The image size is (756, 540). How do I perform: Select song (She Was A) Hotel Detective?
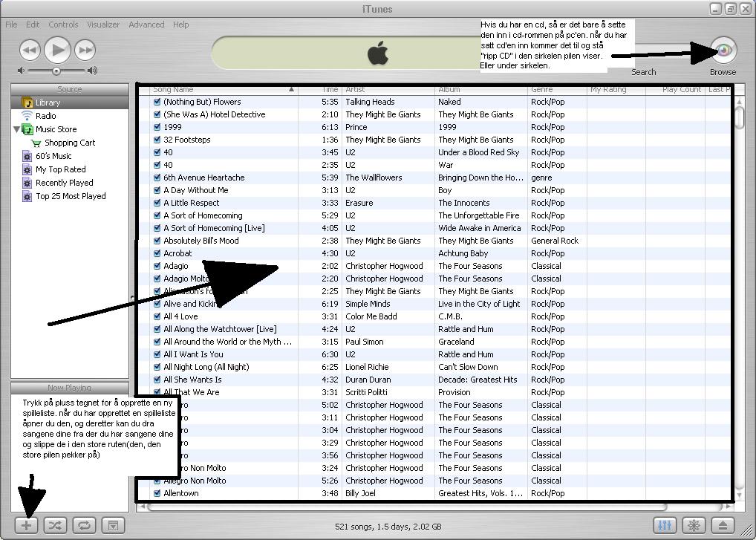(215, 114)
